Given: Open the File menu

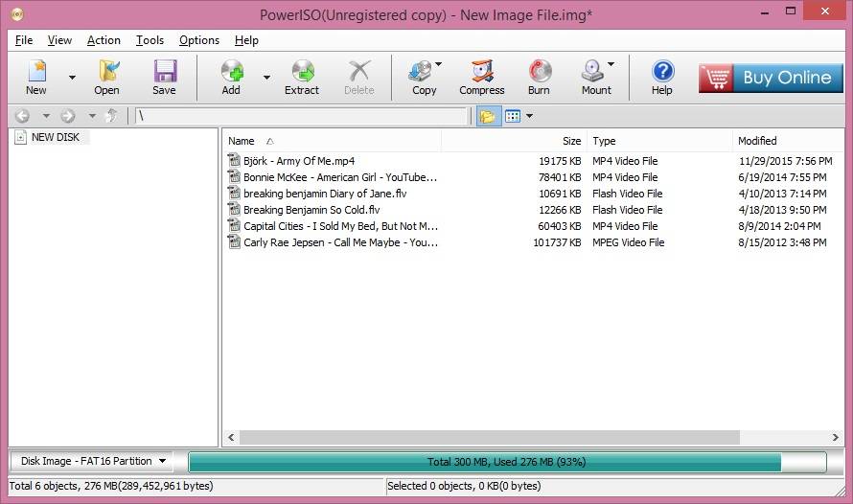Looking at the screenshot, I should 24,40.
